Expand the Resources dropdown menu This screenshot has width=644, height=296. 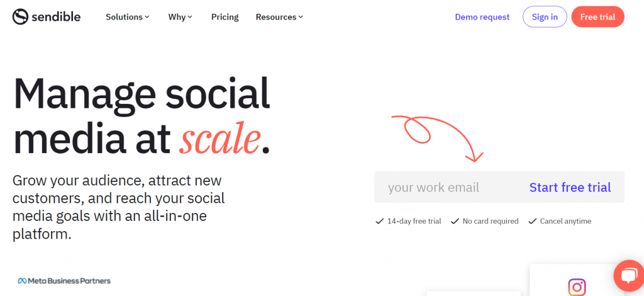click(x=279, y=17)
